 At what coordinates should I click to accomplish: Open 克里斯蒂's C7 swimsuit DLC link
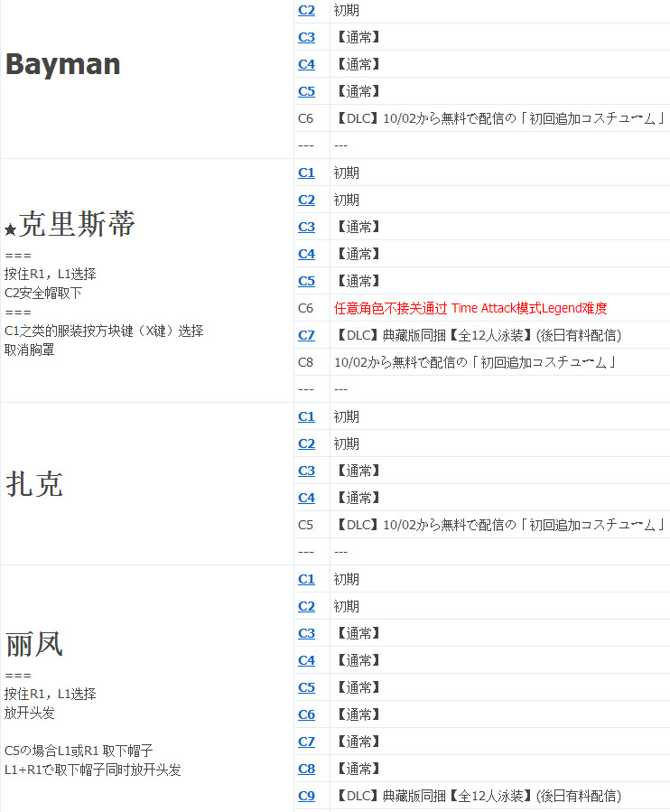click(x=306, y=335)
